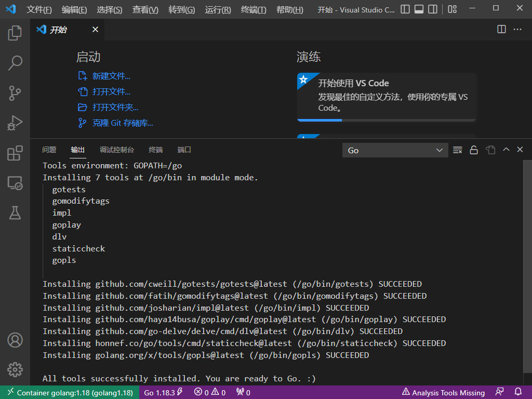Open output log in editor icon
532x399 pixels.
pos(490,150)
